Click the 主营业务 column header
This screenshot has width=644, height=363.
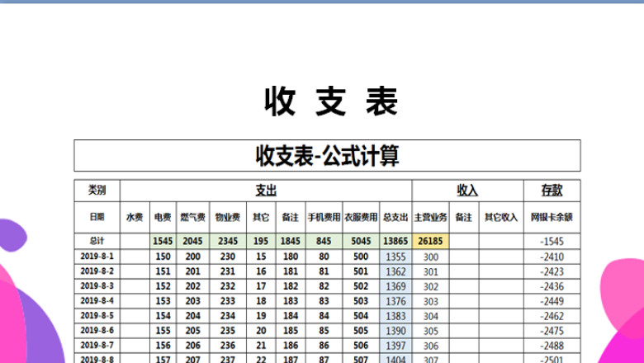(x=430, y=217)
